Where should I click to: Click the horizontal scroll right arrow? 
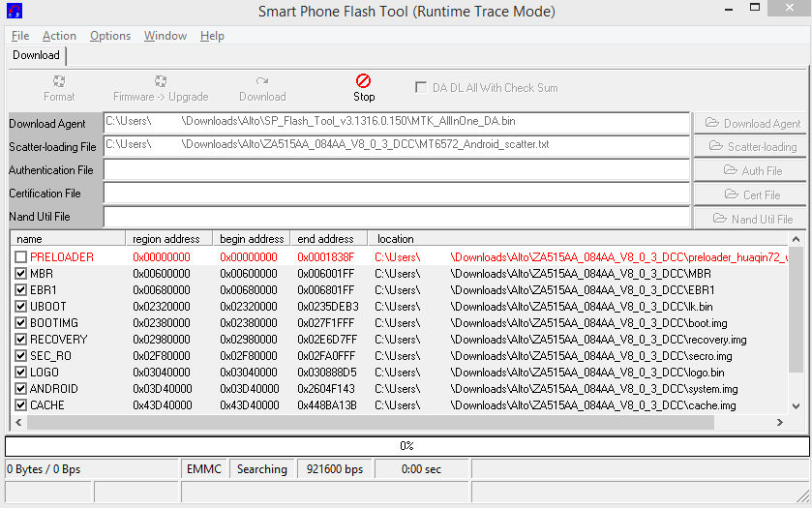coord(779,423)
